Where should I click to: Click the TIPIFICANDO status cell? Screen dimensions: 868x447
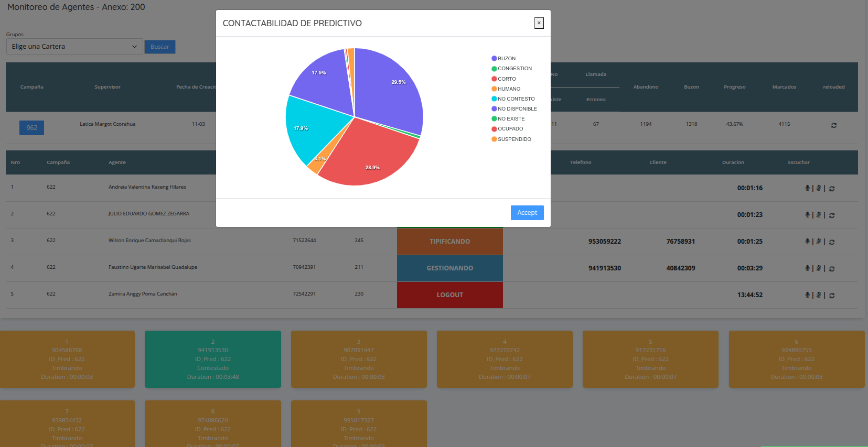pyautogui.click(x=450, y=242)
